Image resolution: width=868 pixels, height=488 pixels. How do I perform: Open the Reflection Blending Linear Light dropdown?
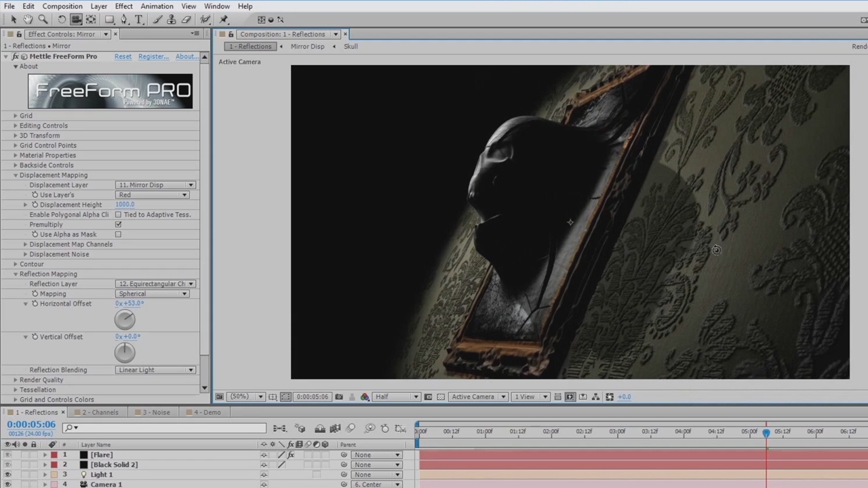pos(156,370)
